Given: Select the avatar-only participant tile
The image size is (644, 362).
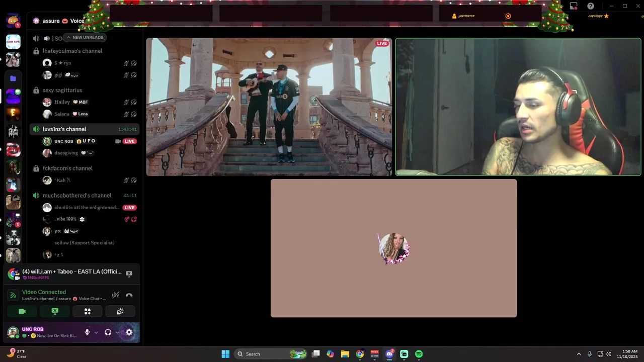Looking at the screenshot, I should tap(393, 248).
